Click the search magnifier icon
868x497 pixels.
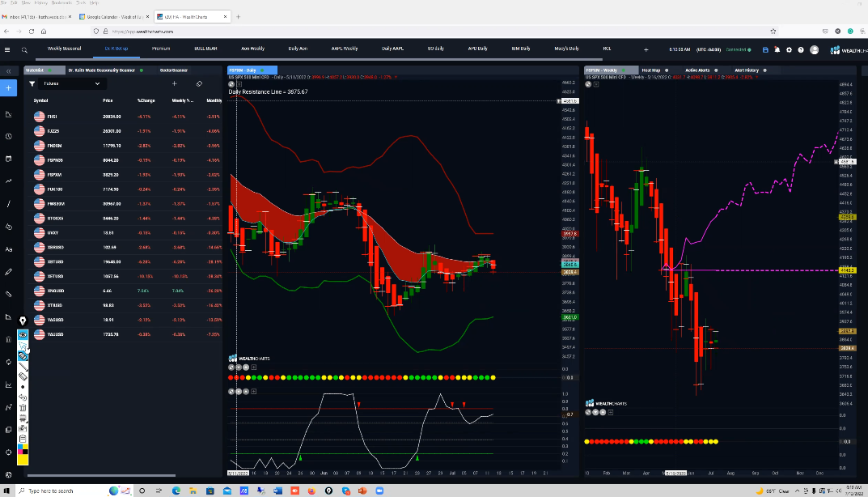click(x=24, y=50)
